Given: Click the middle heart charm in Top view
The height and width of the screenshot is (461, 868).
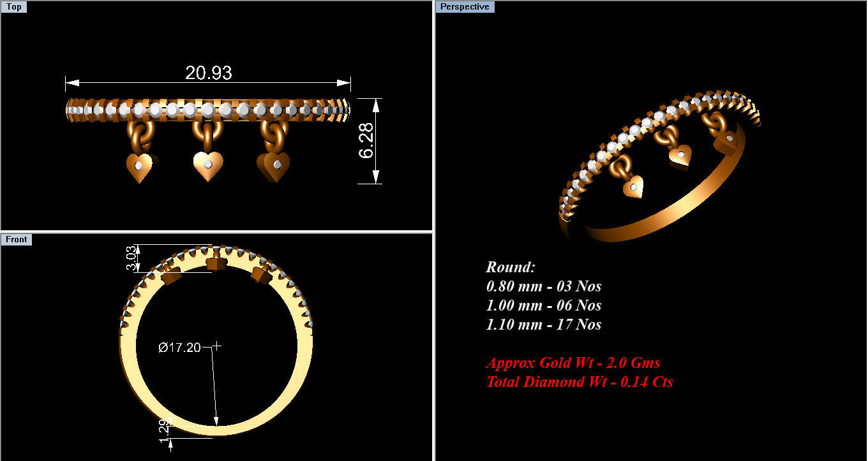Looking at the screenshot, I should [208, 166].
